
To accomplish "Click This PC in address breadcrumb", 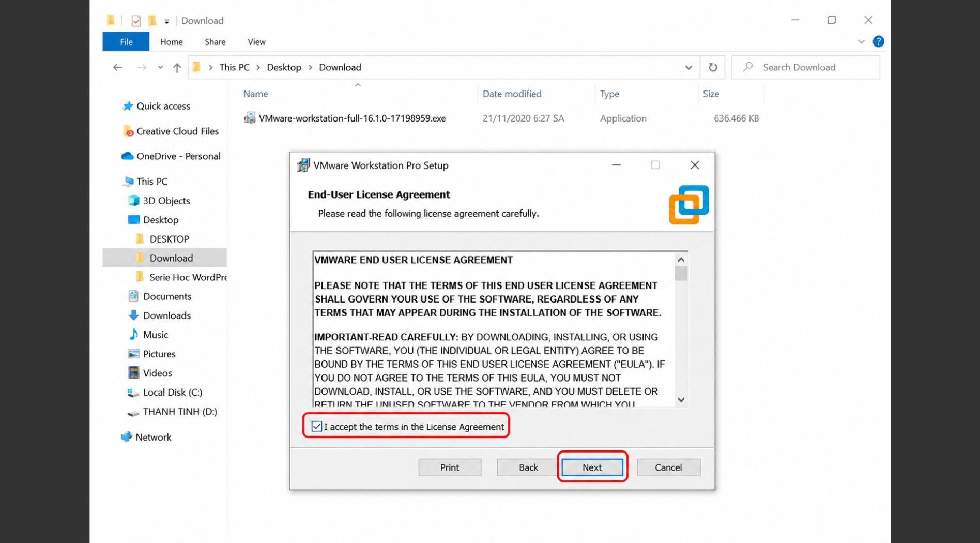I will pos(234,67).
